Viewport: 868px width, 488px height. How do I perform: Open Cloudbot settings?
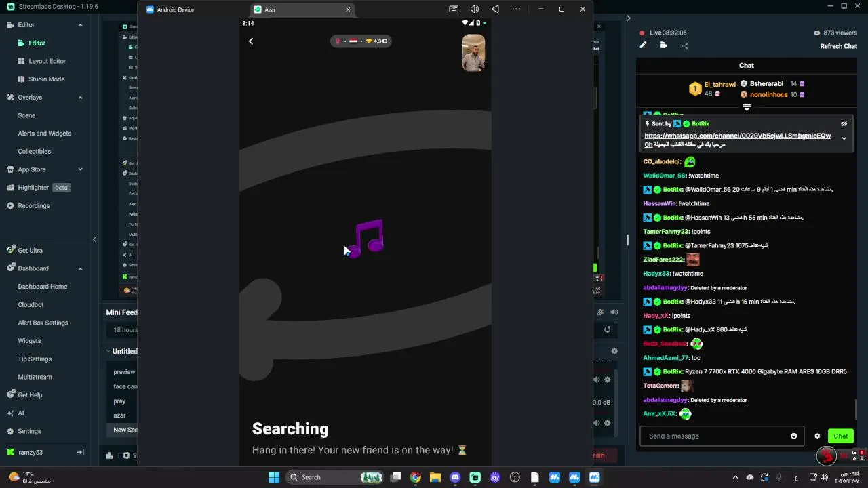point(31,304)
